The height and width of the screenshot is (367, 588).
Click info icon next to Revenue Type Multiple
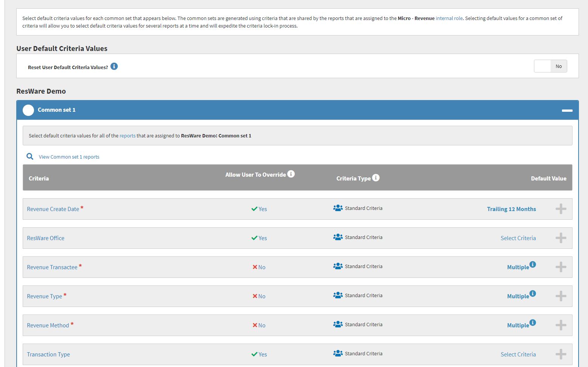(532, 293)
